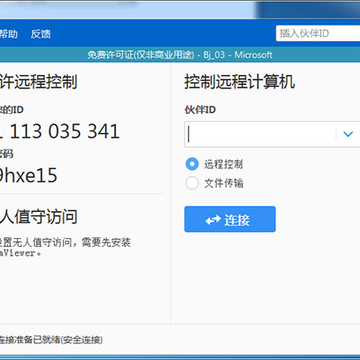Click the ID number 113 035 341
This screenshot has height=360, width=360.
click(65, 131)
